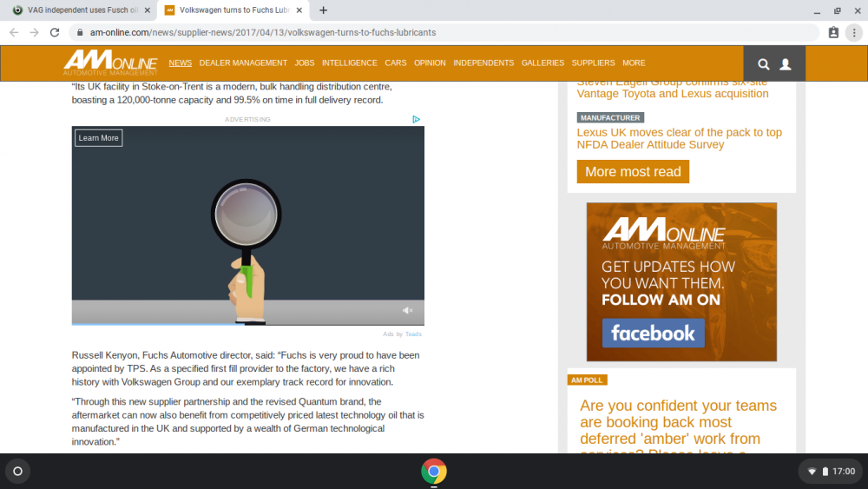Image resolution: width=868 pixels, height=489 pixels.
Task: Open the NEWS menu item
Action: coord(180,63)
